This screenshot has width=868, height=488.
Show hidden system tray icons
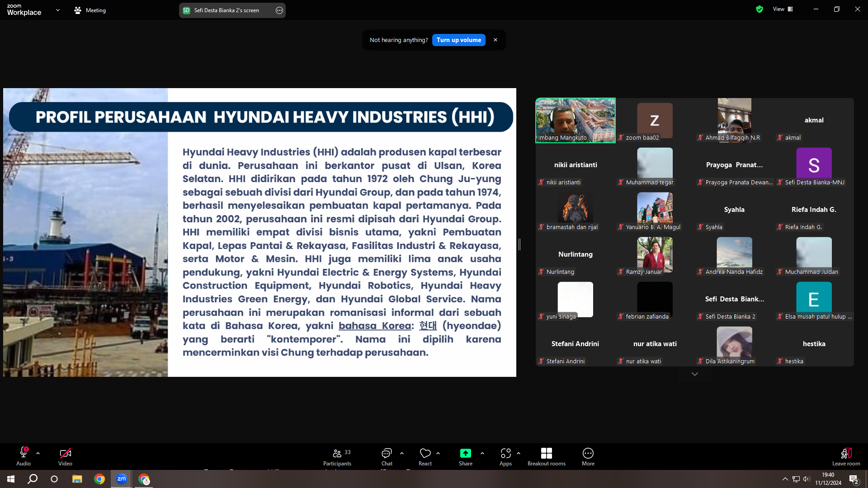(785, 479)
